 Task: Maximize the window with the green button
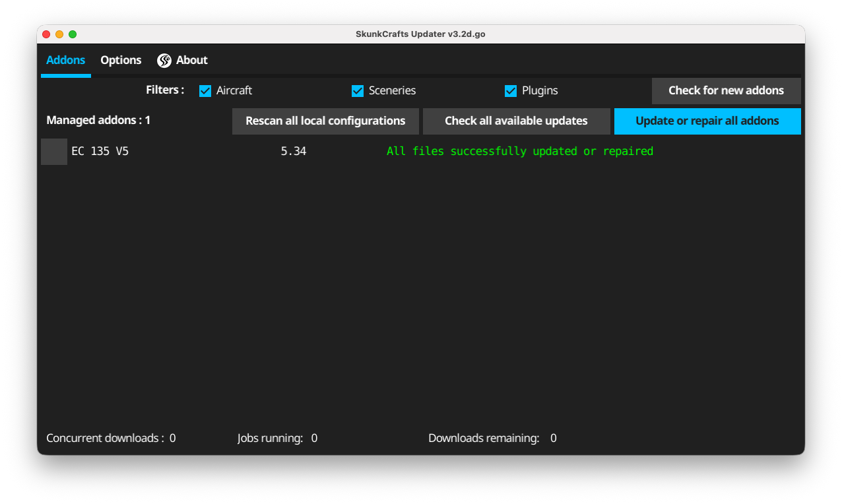click(73, 34)
